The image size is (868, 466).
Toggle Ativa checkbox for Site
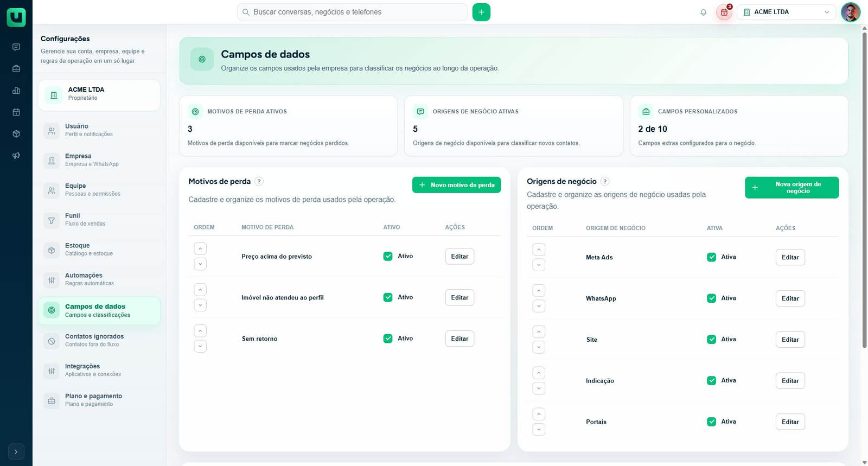(x=712, y=340)
